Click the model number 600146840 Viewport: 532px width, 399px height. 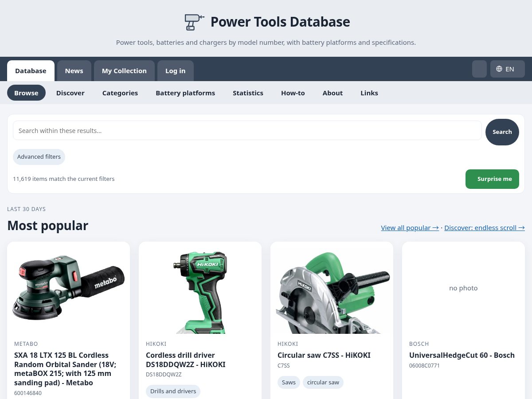tap(28, 393)
